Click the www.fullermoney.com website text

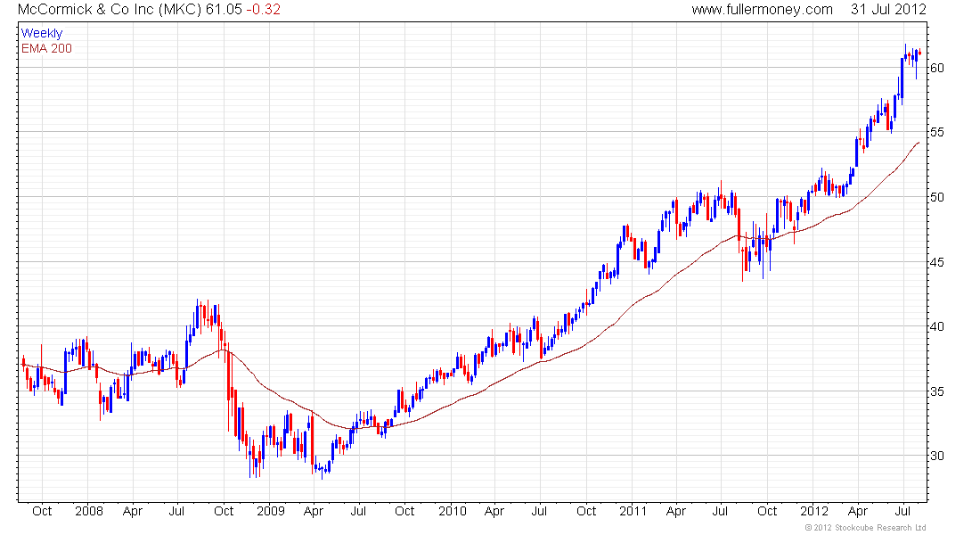click(762, 10)
